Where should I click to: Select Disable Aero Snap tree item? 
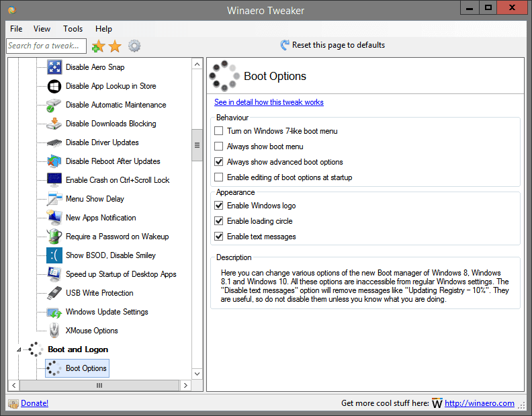click(x=95, y=67)
